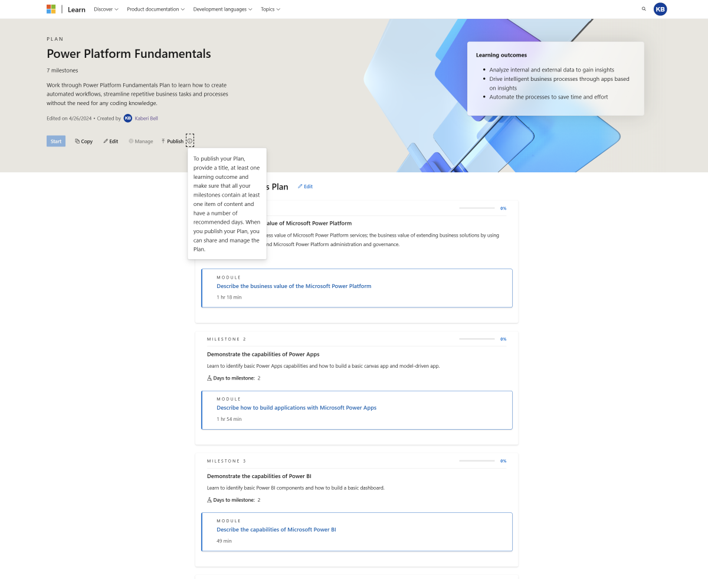Click the 7 milestones text
This screenshot has height=579, width=708.
pos(62,70)
